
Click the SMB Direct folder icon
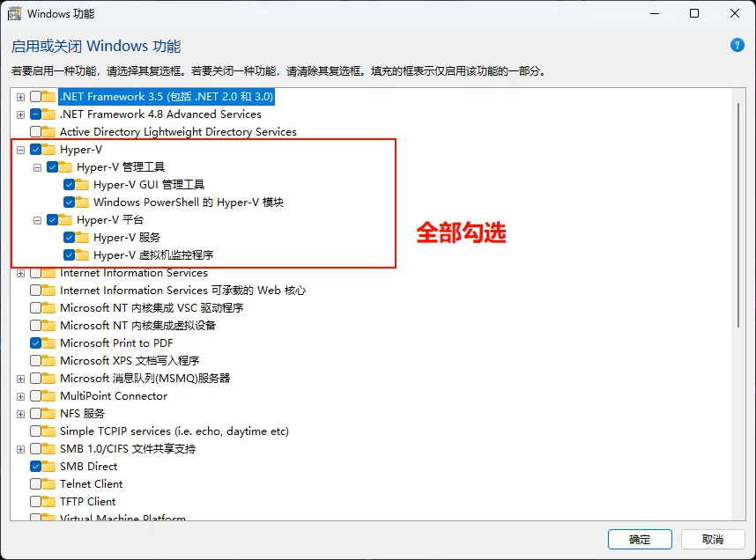click(x=48, y=467)
